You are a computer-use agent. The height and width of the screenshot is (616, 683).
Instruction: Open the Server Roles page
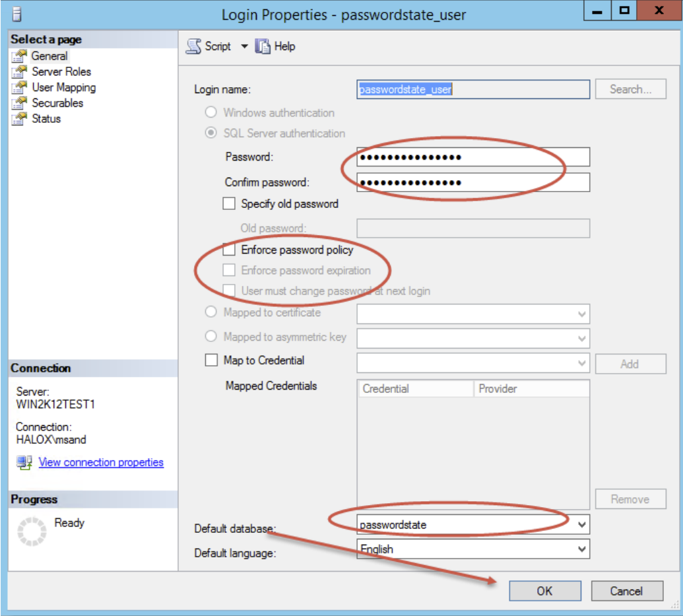click(x=61, y=72)
